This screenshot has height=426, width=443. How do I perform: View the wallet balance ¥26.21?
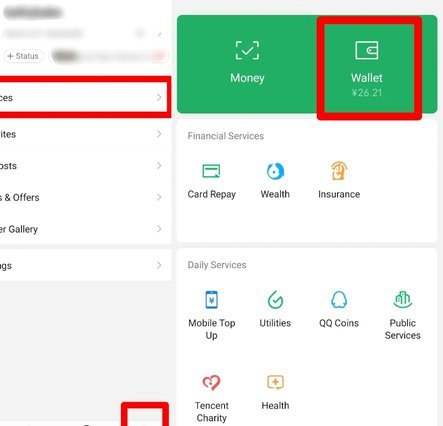tap(367, 93)
